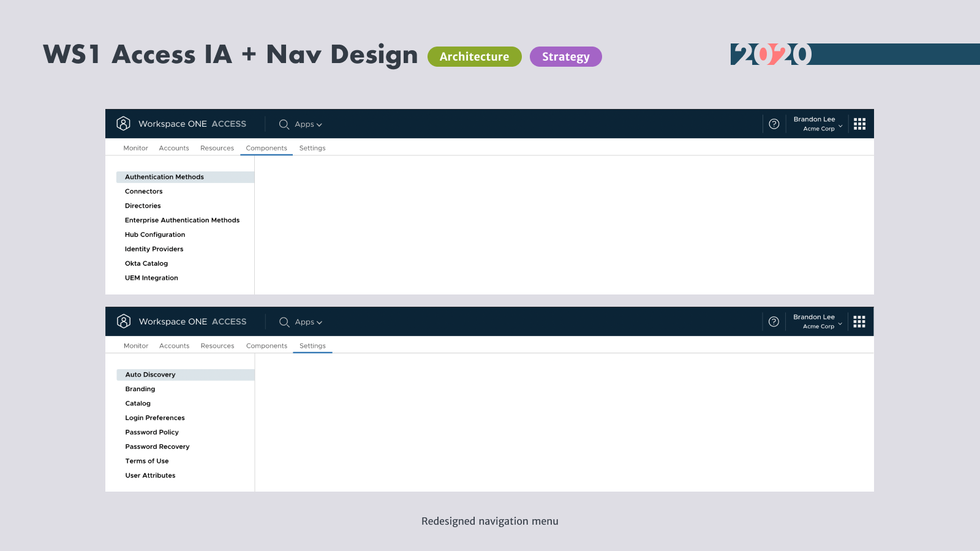Expand the Apps dropdown in bottom header

308,322
